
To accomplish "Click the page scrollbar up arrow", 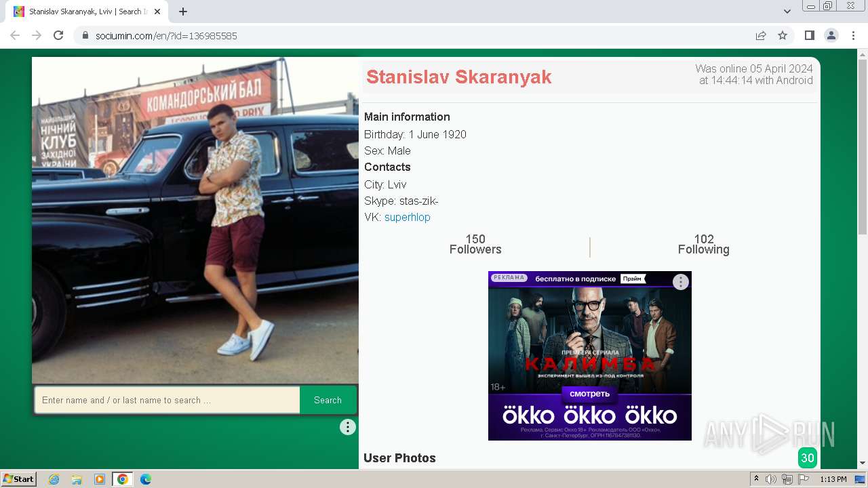I will tap(863, 54).
